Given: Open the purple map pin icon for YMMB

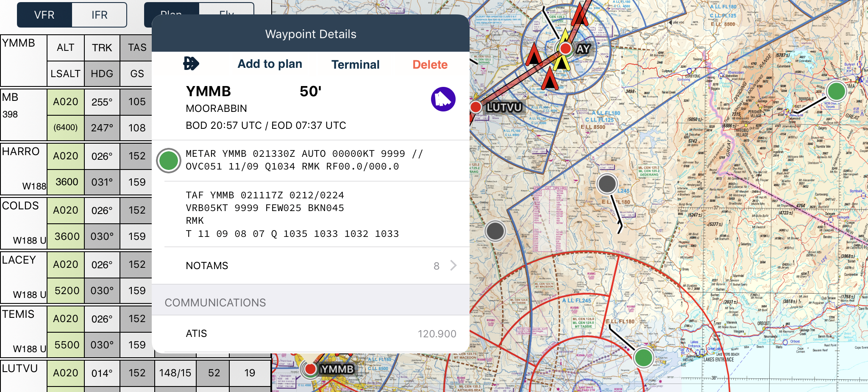Looking at the screenshot, I should click(x=443, y=99).
